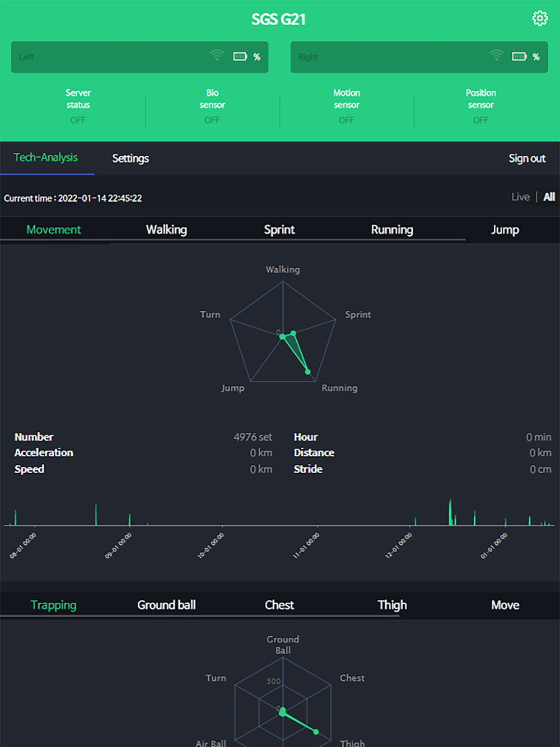Click the Turn label on movement radar
This screenshot has height=747, width=560.
pos(210,315)
